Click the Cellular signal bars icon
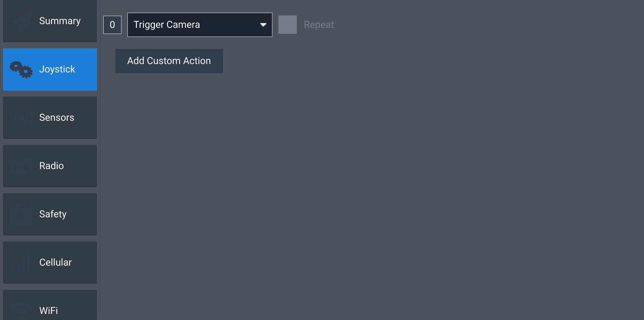The width and height of the screenshot is (644, 320). click(21, 263)
